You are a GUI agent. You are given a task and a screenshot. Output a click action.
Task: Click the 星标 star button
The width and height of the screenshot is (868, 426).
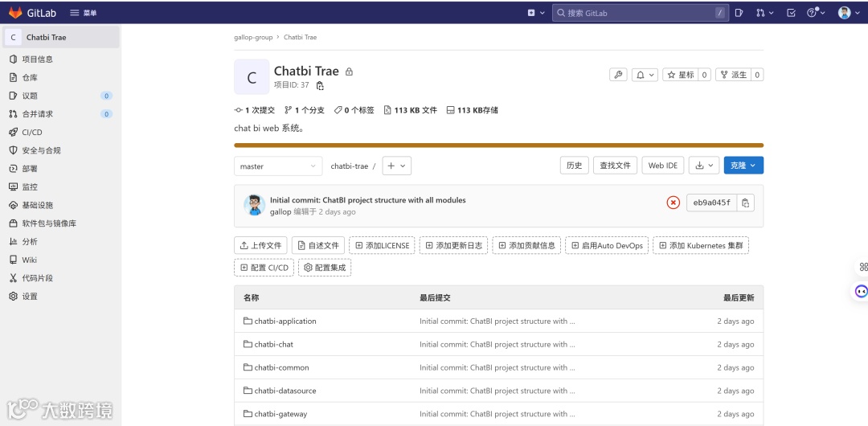click(x=681, y=75)
